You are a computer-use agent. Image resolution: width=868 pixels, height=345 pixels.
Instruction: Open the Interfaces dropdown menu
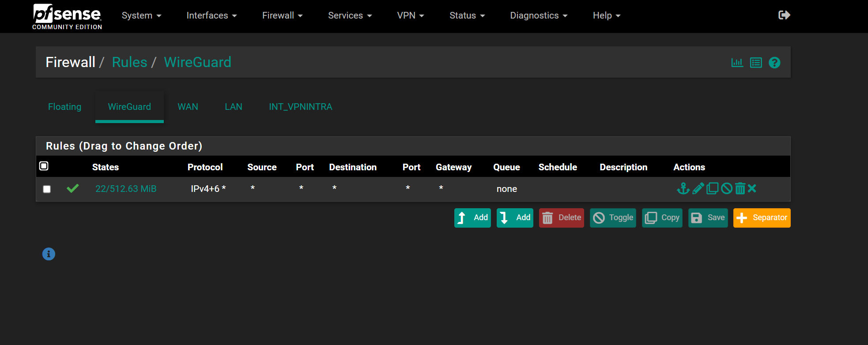[211, 15]
